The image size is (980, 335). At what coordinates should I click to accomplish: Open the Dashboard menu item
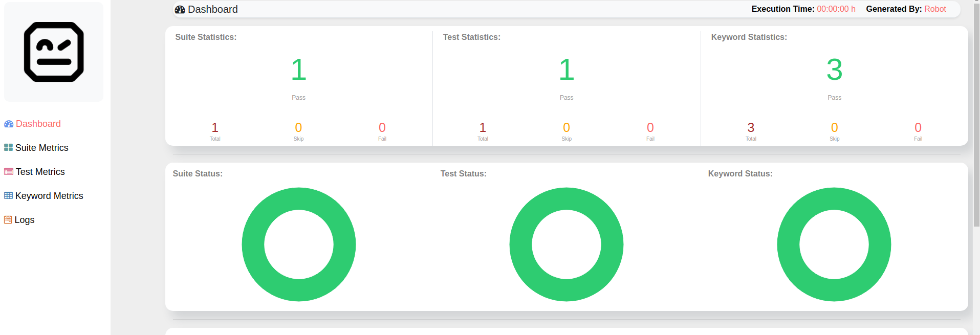tap(38, 124)
